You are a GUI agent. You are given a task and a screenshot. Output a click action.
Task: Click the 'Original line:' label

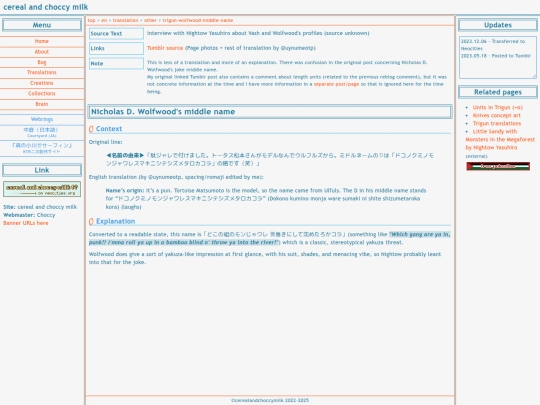[105, 142]
